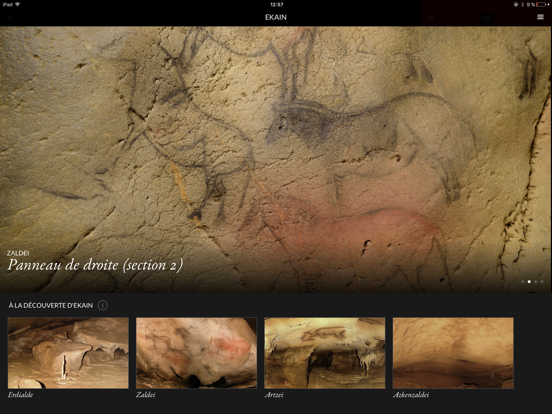
Task: Select the highlighted second carousel dot
Action: coord(529,282)
